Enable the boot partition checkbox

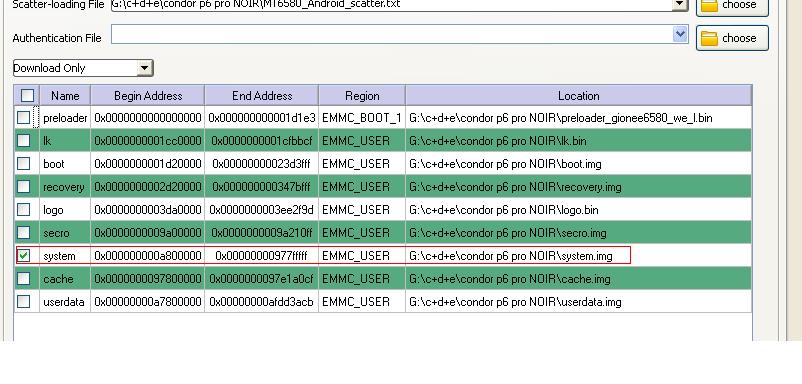tap(24, 164)
